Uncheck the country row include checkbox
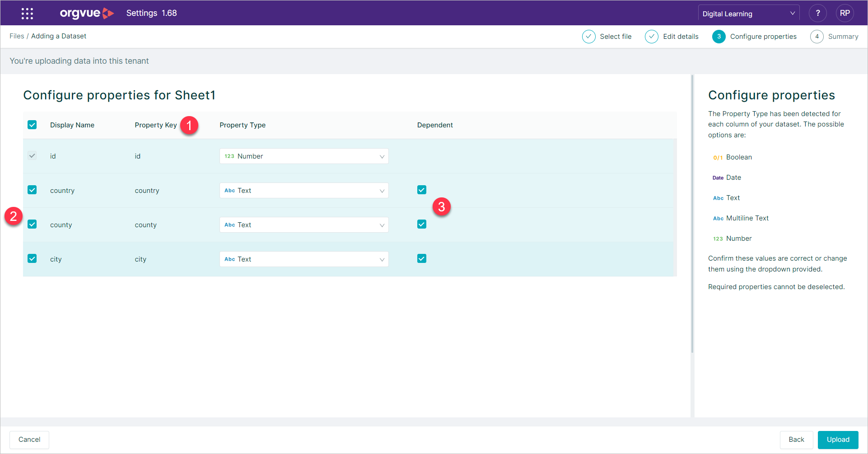This screenshot has width=868, height=454. click(x=32, y=190)
